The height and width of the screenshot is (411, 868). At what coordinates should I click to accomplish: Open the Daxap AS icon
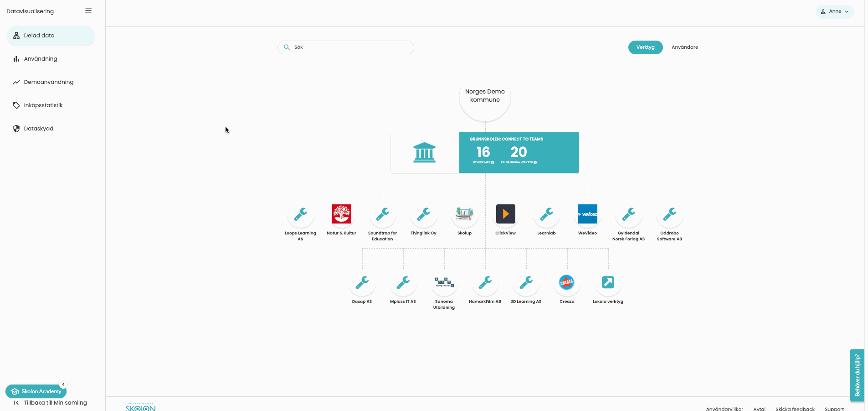point(362,282)
